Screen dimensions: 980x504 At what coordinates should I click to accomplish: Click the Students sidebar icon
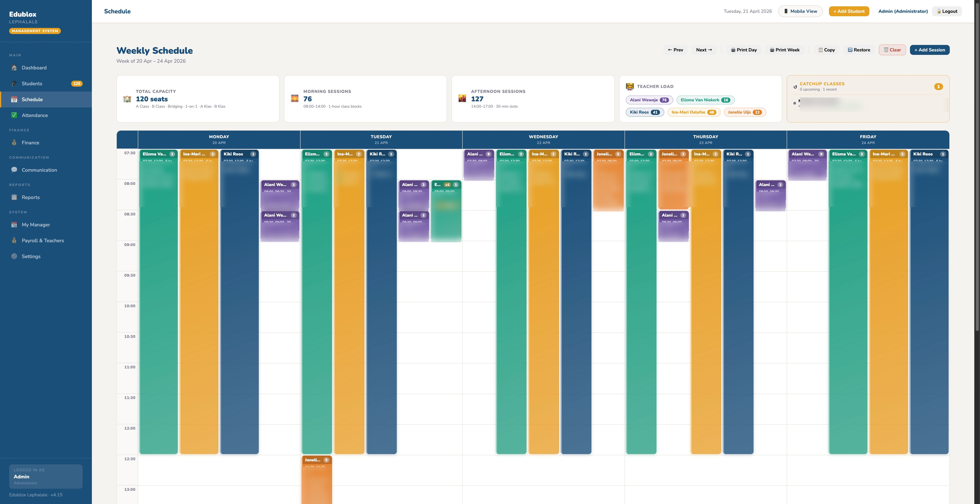(14, 83)
